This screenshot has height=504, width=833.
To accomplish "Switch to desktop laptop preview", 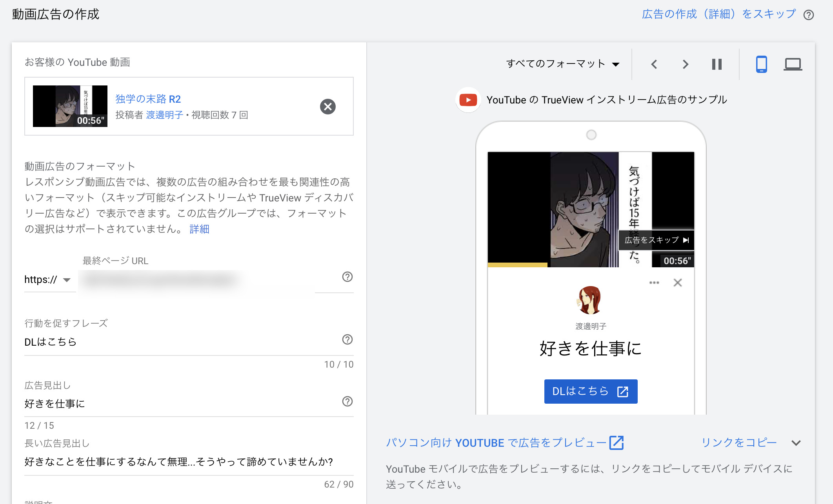I will tap(793, 64).
